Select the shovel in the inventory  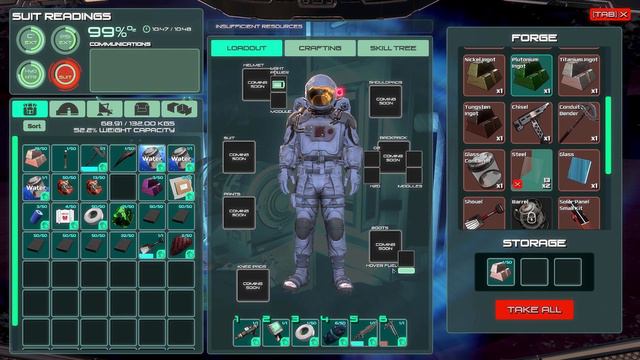[x=152, y=246]
